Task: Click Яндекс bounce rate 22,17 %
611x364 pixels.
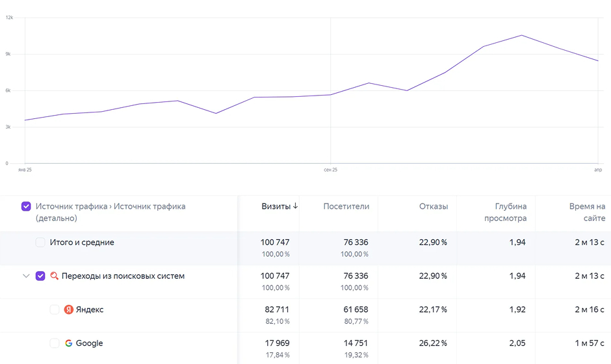Action: tap(433, 309)
